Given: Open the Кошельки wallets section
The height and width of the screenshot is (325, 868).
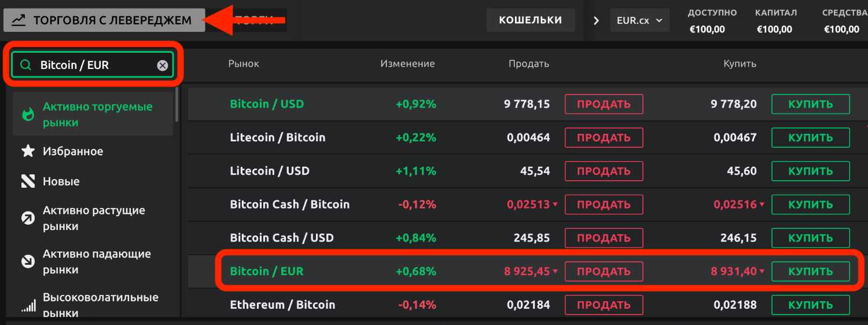Looking at the screenshot, I should tap(531, 20).
